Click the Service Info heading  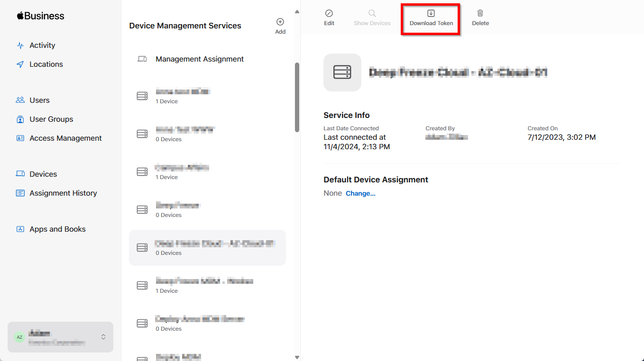347,115
